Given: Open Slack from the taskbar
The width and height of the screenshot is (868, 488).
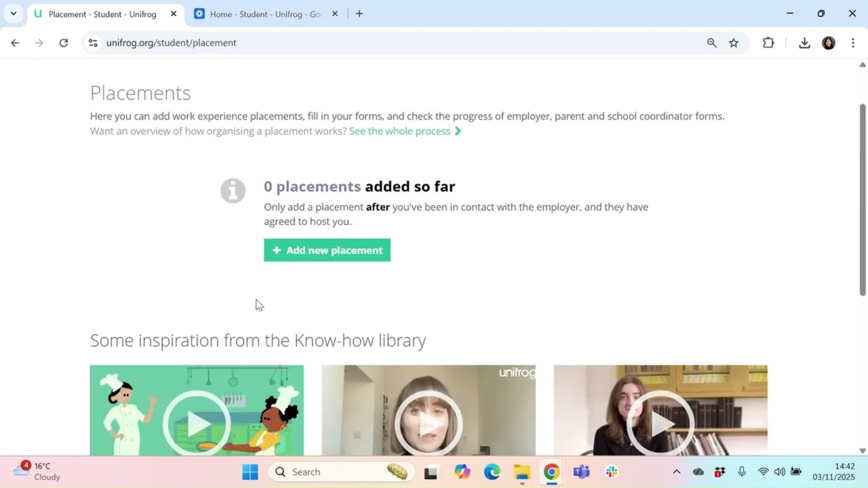Looking at the screenshot, I should (612, 472).
